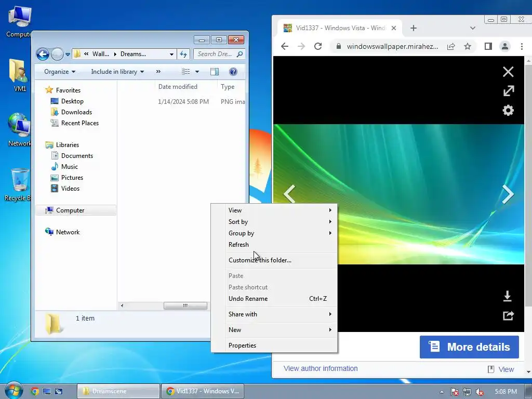Open the Organize menu
Viewport: 532px width, 399px height.
(x=60, y=72)
